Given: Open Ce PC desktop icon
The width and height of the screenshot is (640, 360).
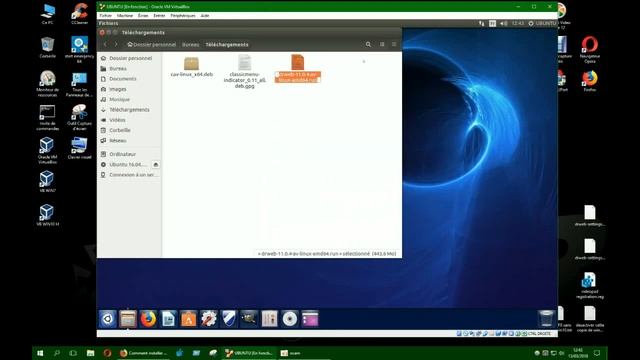Looking at the screenshot, I should [47, 14].
